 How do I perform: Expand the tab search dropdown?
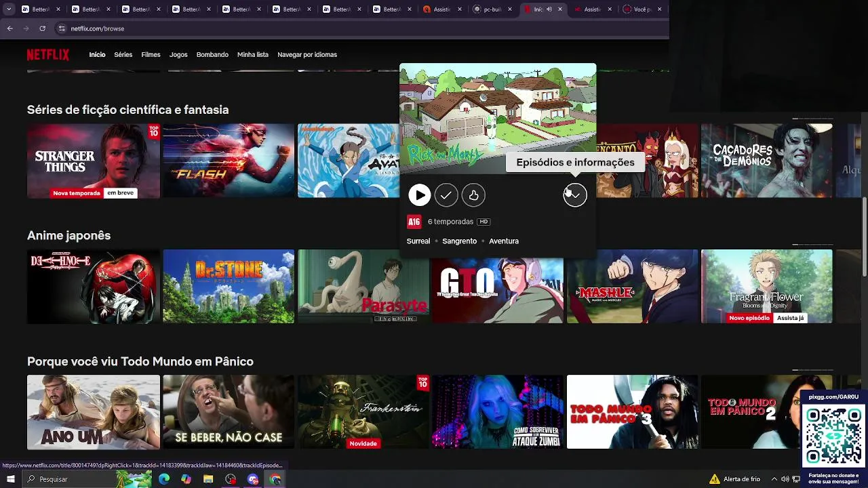click(x=9, y=9)
